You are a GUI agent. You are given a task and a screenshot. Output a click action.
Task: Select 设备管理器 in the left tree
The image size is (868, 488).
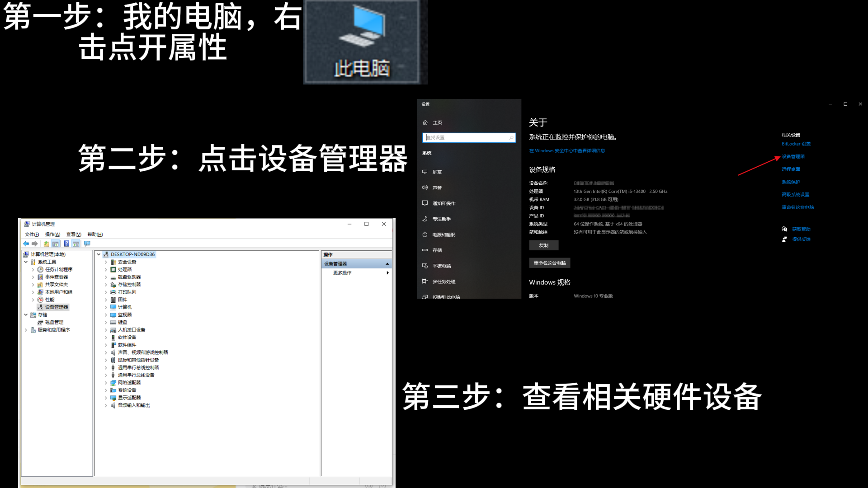[57, 307]
